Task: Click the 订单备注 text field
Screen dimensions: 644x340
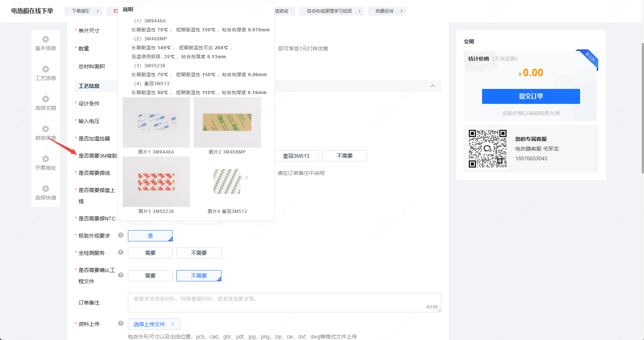Action: (284, 303)
